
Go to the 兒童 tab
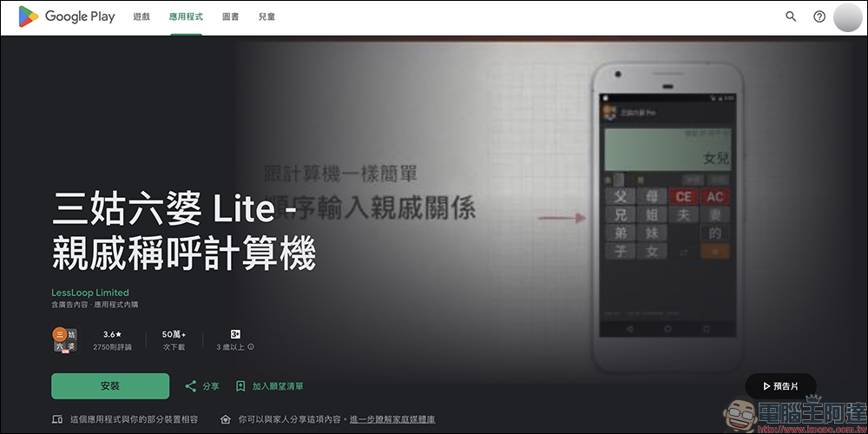pyautogui.click(x=266, y=16)
